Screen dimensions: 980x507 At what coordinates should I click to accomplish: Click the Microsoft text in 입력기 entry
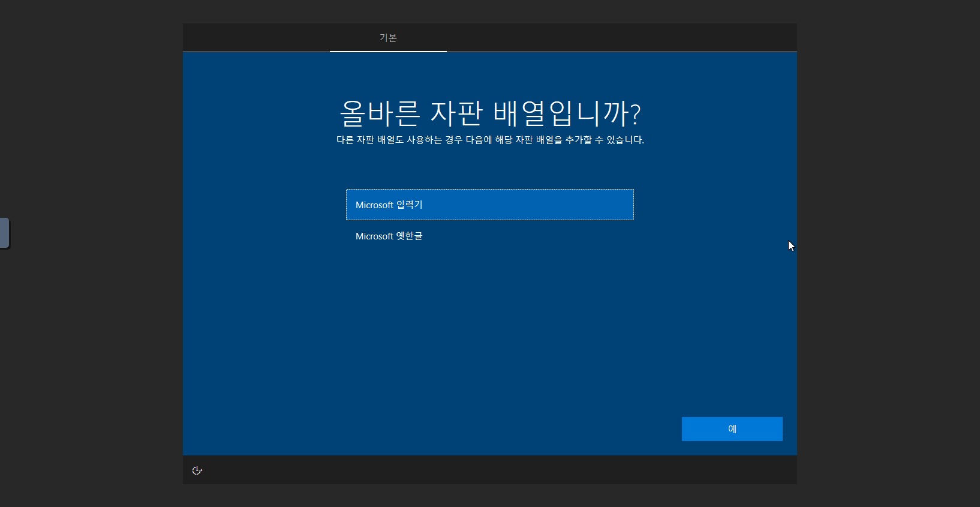point(374,205)
